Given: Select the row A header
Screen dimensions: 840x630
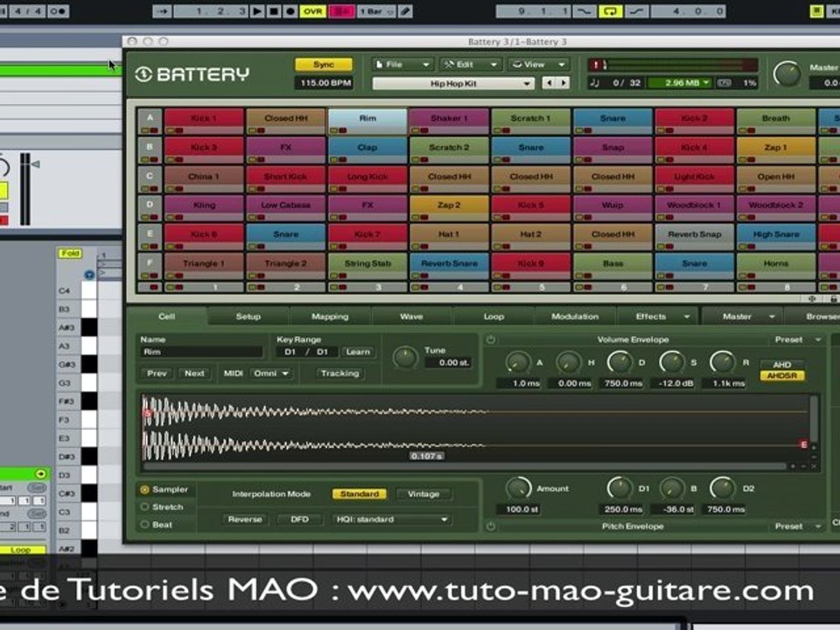Looking at the screenshot, I should [x=150, y=121].
